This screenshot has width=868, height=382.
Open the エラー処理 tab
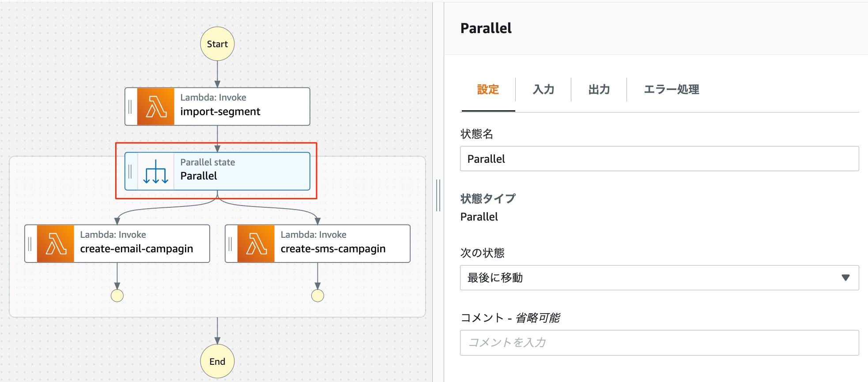tap(671, 90)
